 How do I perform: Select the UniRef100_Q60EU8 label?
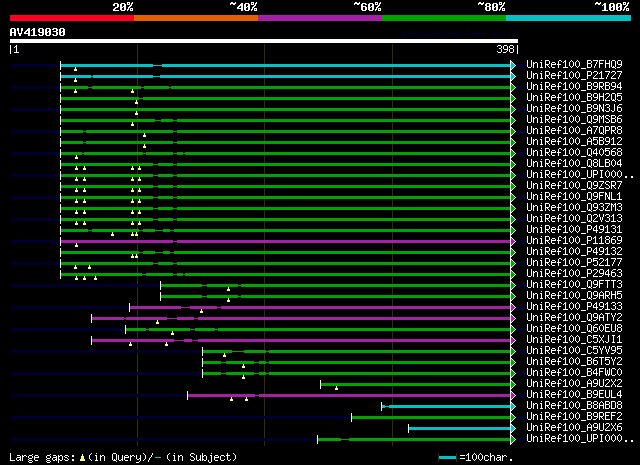pyautogui.click(x=574, y=329)
